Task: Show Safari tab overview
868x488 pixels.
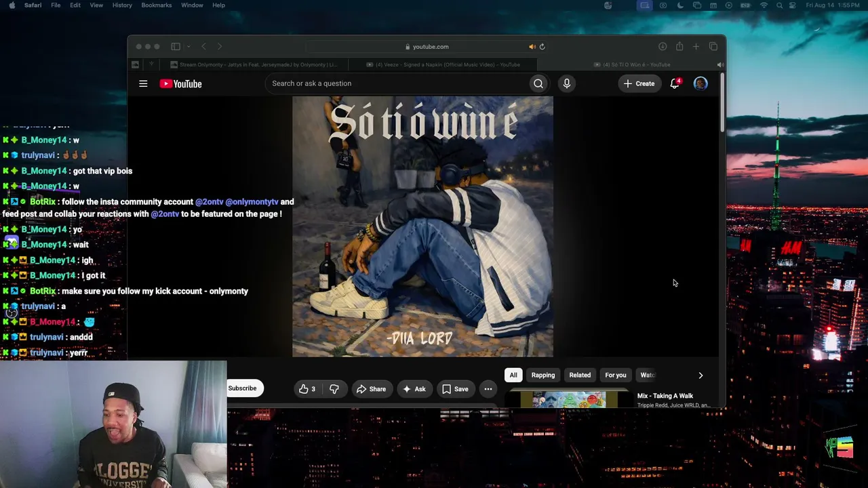Action: (x=713, y=47)
